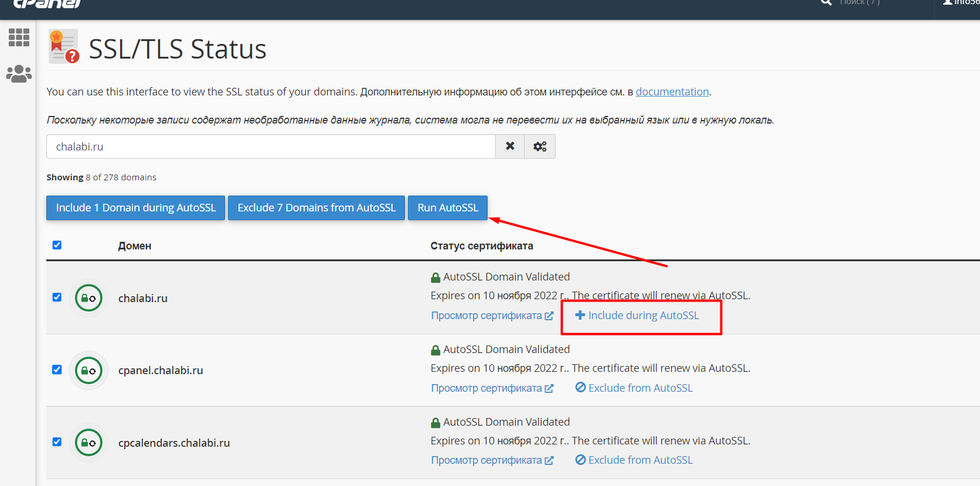Open search settings gear button
This screenshot has height=486, width=980.
tap(540, 146)
